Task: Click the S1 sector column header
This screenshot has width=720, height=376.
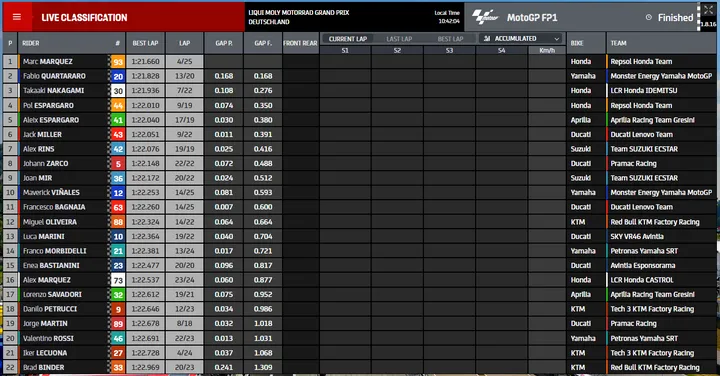Action: (345, 51)
